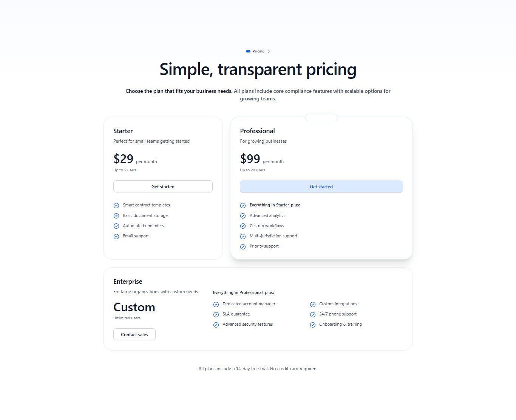Image resolution: width=516 pixels, height=420 pixels.
Task: Click the empty badge above the Professional card
Action: tap(321, 117)
